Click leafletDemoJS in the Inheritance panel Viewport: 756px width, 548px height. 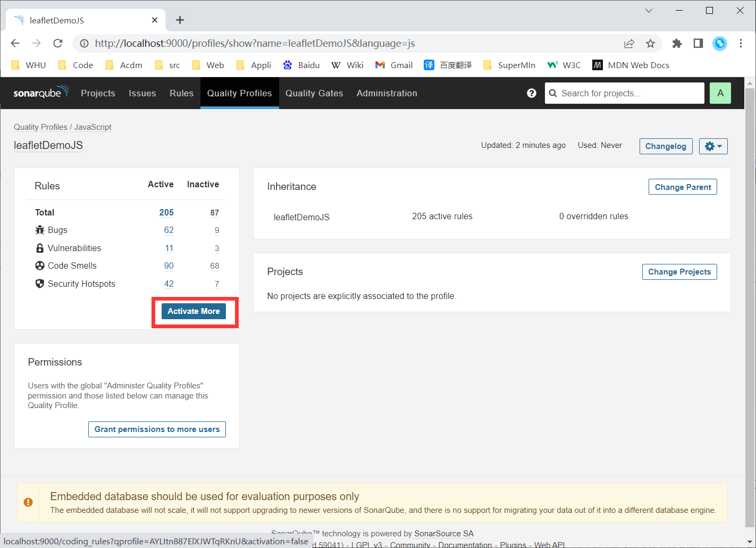click(x=301, y=217)
